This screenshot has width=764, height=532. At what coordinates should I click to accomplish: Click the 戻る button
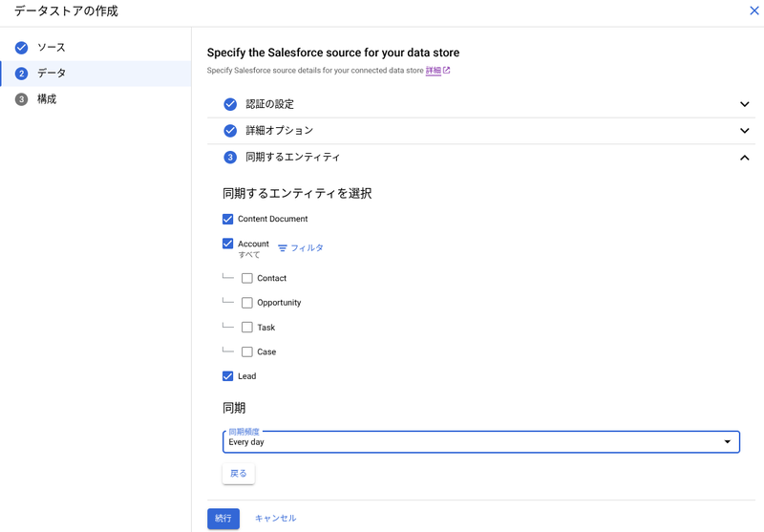click(x=238, y=474)
